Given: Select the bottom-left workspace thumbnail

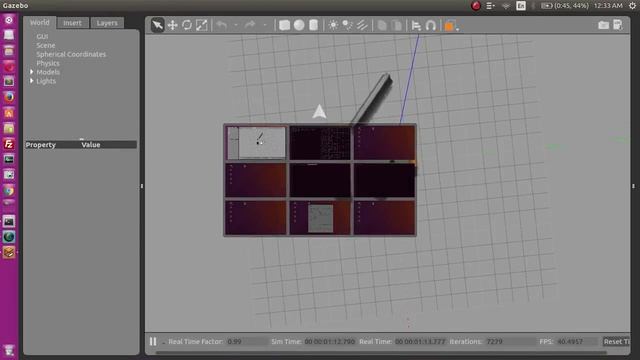Looking at the screenshot, I should [256, 218].
